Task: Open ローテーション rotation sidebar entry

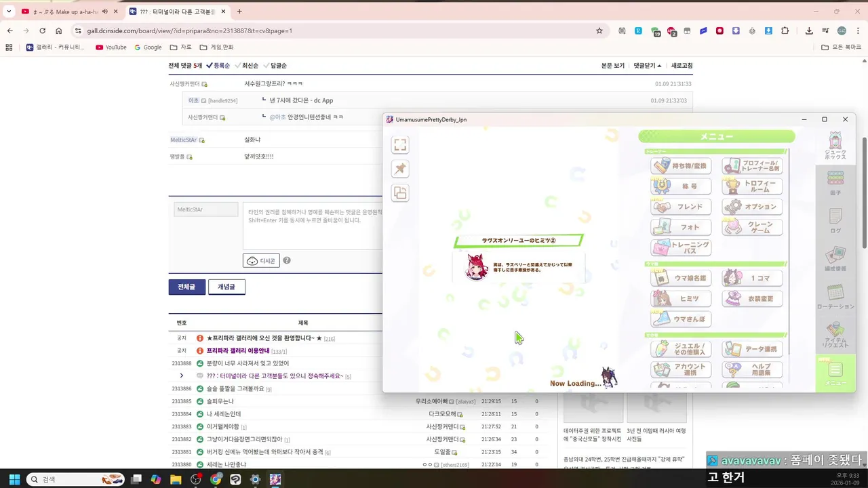Action: pos(835,296)
